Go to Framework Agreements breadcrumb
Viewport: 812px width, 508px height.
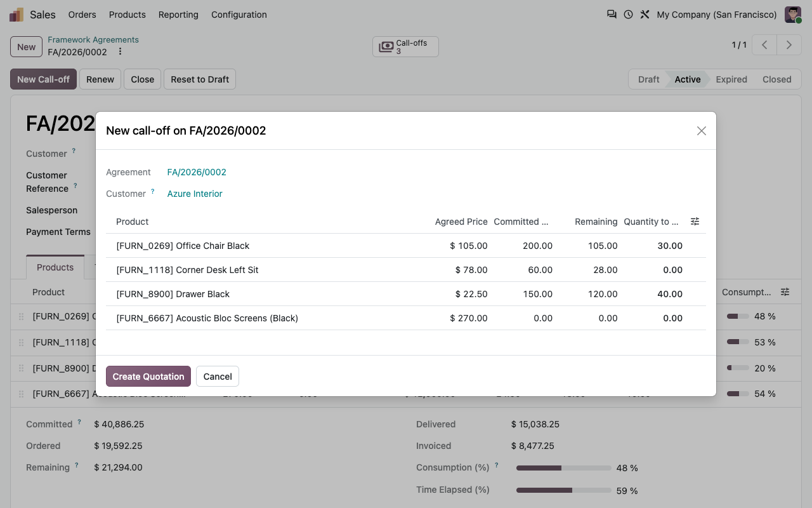point(93,39)
